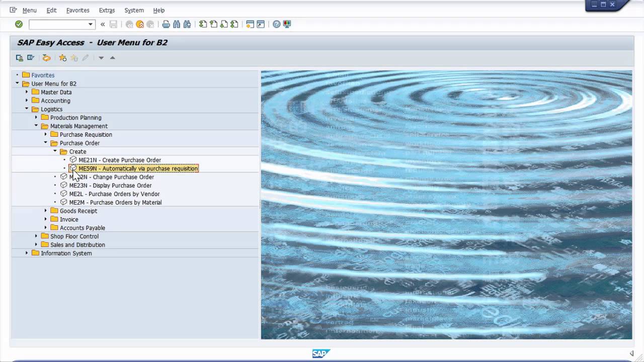Select ME2L - Purchase Orders by Vendor
The image size is (644, 362).
[114, 194]
